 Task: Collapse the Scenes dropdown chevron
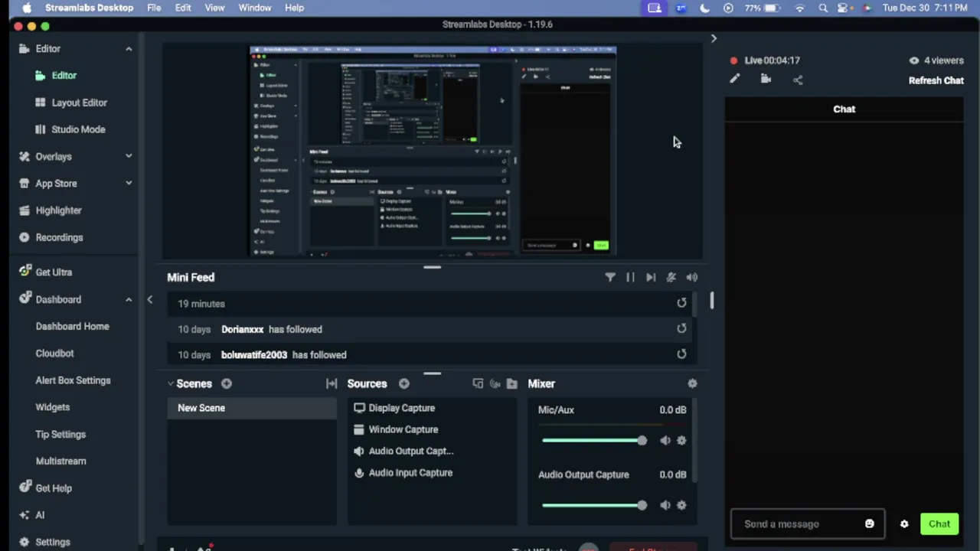click(x=171, y=383)
